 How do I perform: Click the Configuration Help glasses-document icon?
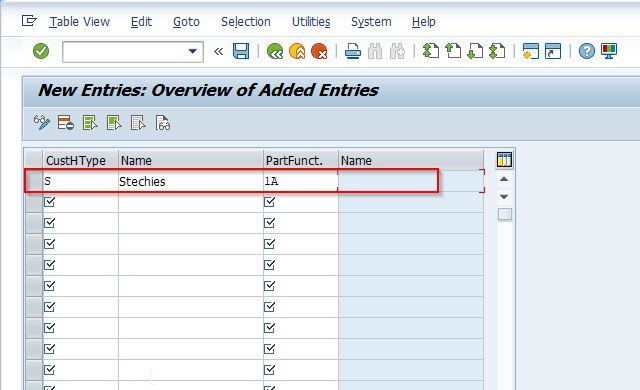click(x=162, y=122)
